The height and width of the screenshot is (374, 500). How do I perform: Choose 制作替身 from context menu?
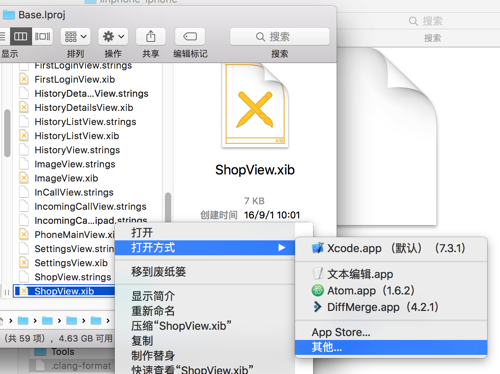pos(205,356)
